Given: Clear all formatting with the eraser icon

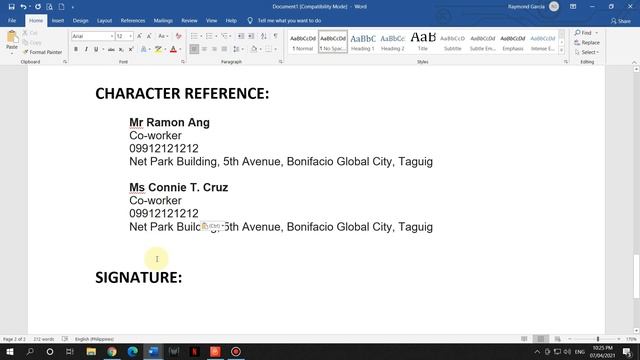Looking at the screenshot, I should (178, 36).
